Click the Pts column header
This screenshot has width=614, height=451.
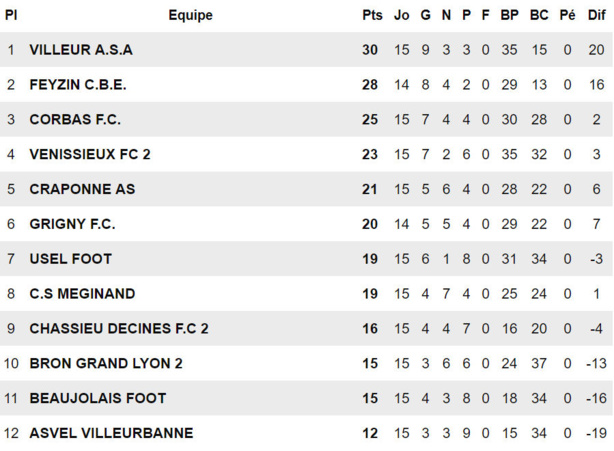372,15
